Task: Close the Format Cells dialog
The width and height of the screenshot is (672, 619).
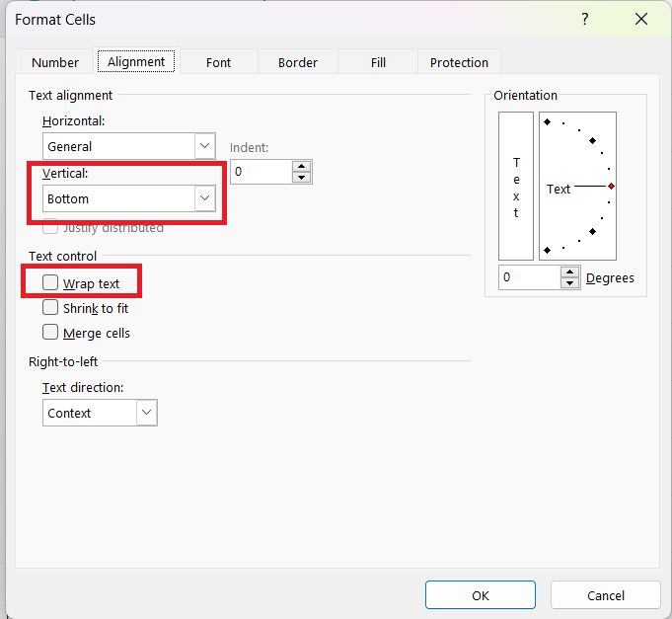Action: coord(641,19)
